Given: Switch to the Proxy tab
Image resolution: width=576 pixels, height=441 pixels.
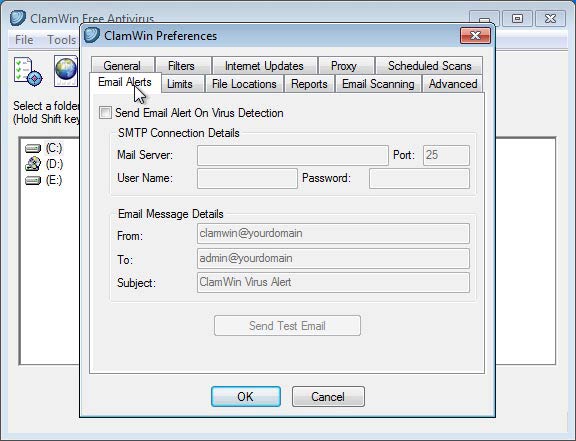Looking at the screenshot, I should click(346, 65).
